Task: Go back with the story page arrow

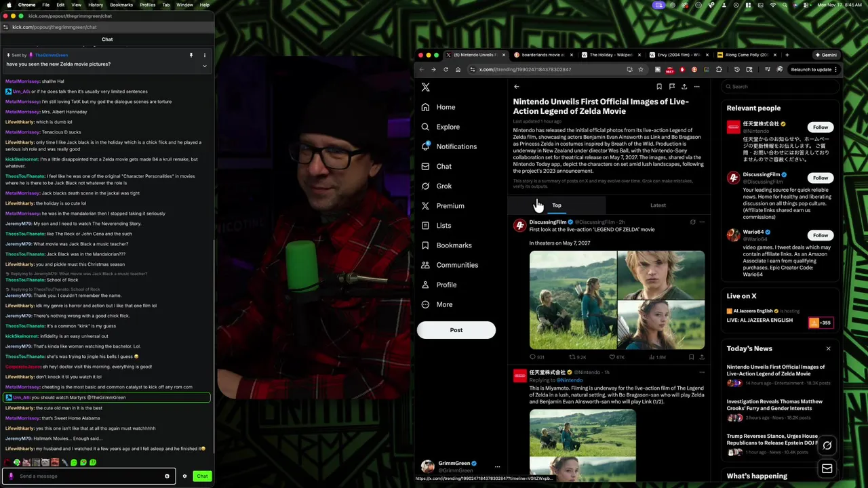Action: point(516,87)
